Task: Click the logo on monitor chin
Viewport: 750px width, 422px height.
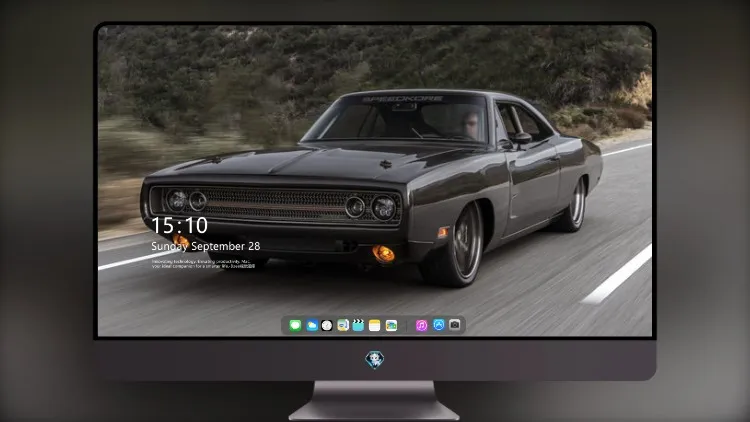Action: (375, 360)
